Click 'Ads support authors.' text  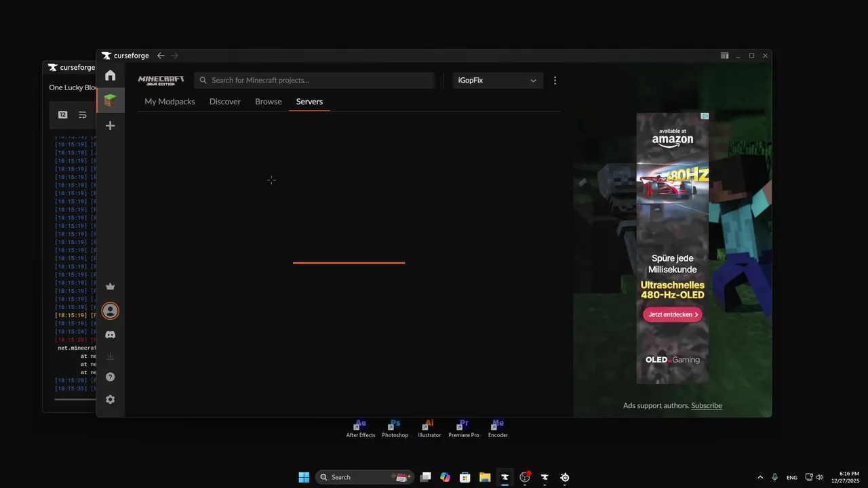pos(656,405)
